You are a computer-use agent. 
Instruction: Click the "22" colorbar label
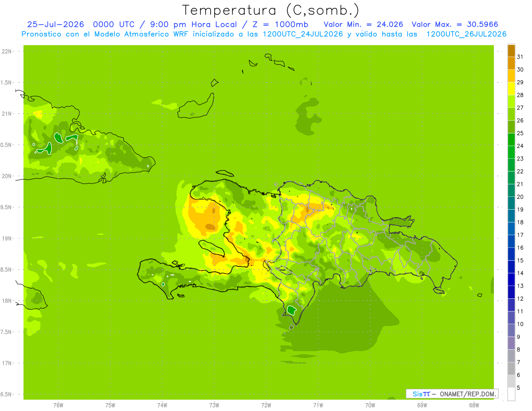point(520,171)
